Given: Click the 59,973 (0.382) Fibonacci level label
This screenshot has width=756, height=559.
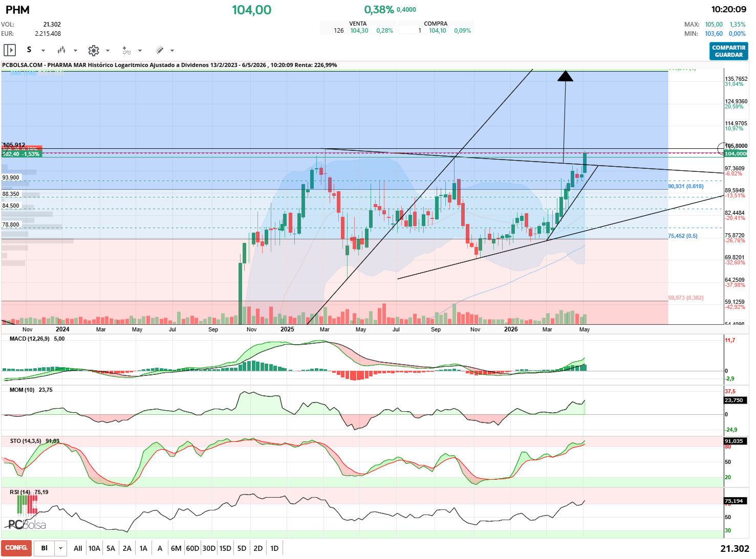Looking at the screenshot, I should click(686, 298).
